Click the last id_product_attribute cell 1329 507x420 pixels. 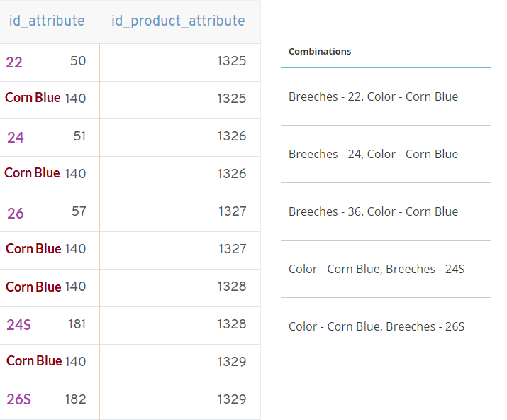(231, 399)
